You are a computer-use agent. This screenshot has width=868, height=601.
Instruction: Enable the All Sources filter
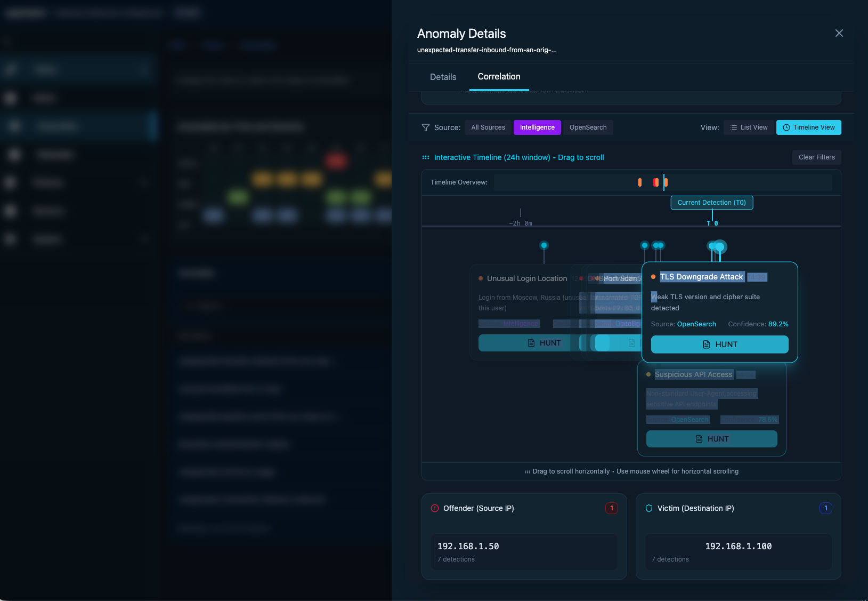click(487, 127)
